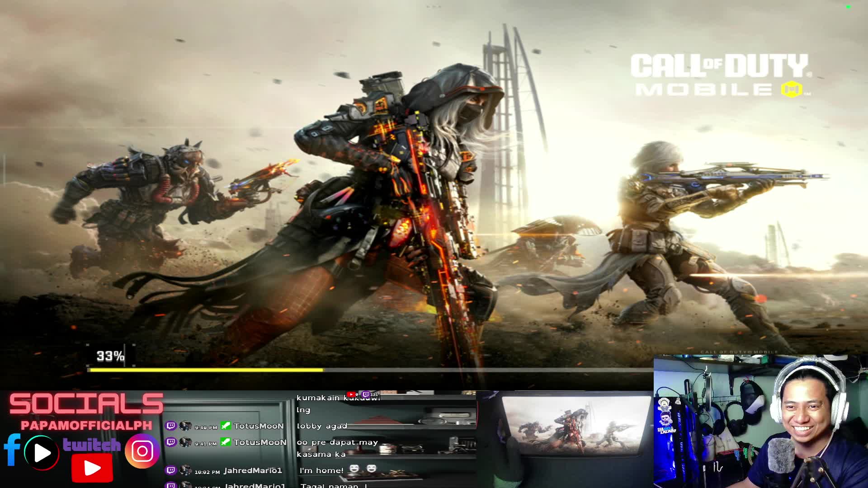
Task: Click Twitch badge on the 9:40 PM message
Action: click(171, 426)
